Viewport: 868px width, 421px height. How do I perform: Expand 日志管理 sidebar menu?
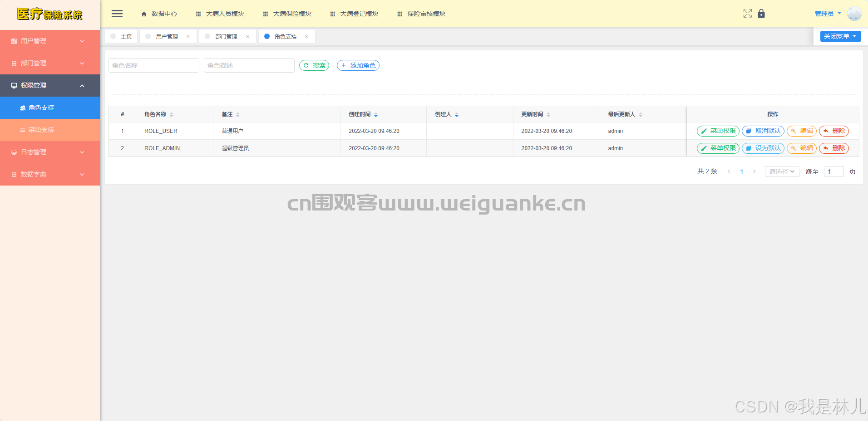pyautogui.click(x=50, y=152)
